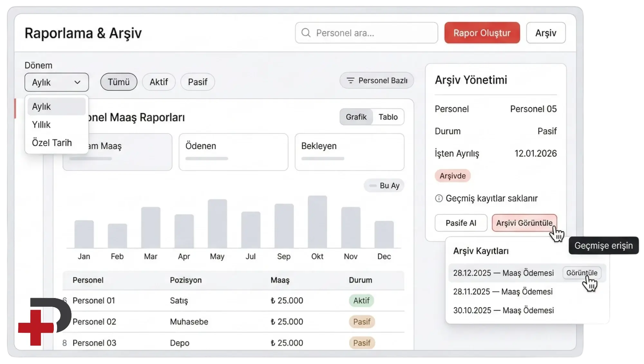The height and width of the screenshot is (364, 644).
Task: Toggle the Aktif filter chip
Action: (x=159, y=82)
